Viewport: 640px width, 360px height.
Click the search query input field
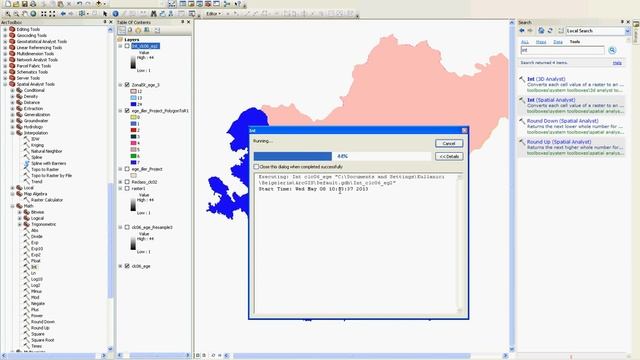point(562,50)
